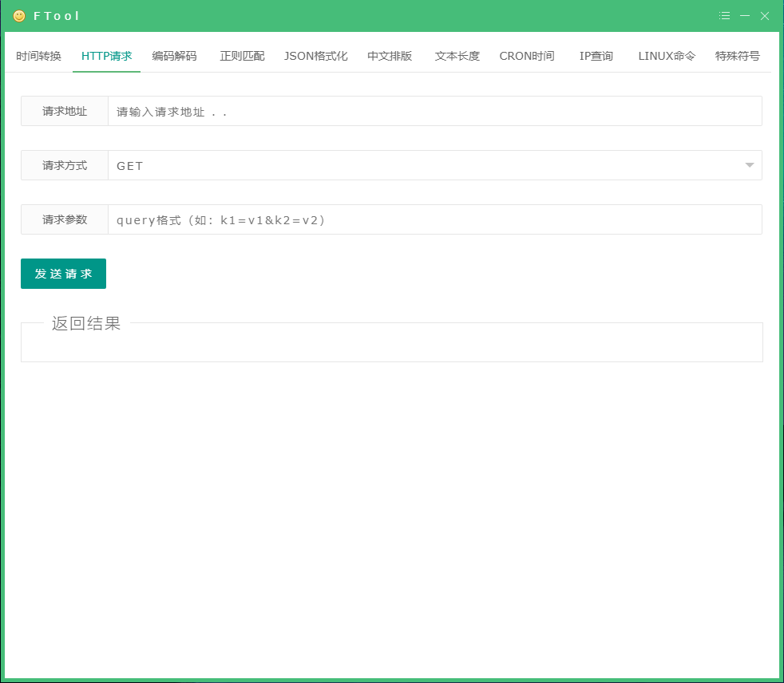The width and height of the screenshot is (784, 683).
Task: Click the 请求方式 label
Action: (x=65, y=165)
